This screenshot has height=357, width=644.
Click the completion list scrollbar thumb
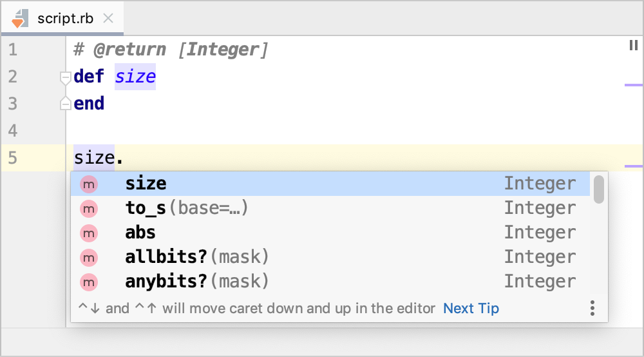[599, 189]
